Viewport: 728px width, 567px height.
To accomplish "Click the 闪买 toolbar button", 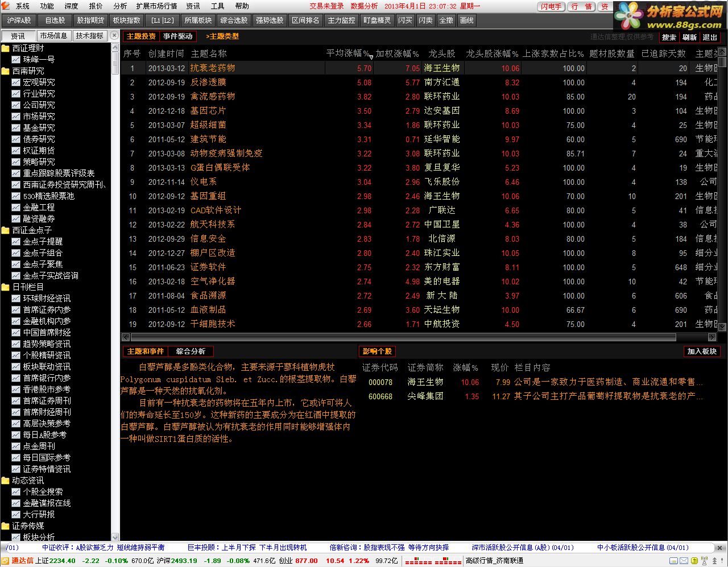I will 406,20.
